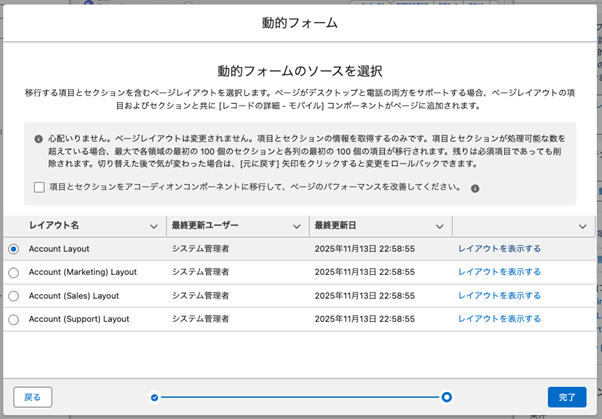Screen dimensions: 602x419
Task: Sort by the レイアウト名 column header
Action: (54, 226)
